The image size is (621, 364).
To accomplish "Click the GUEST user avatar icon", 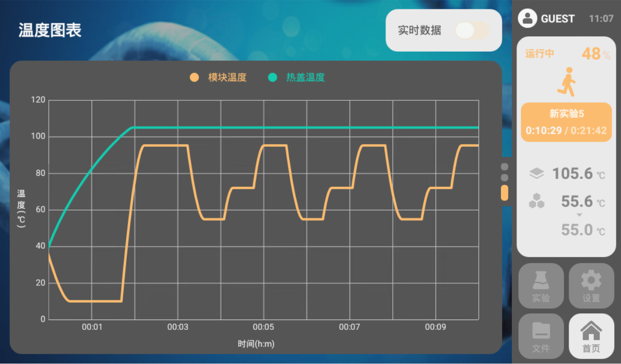I will [527, 19].
